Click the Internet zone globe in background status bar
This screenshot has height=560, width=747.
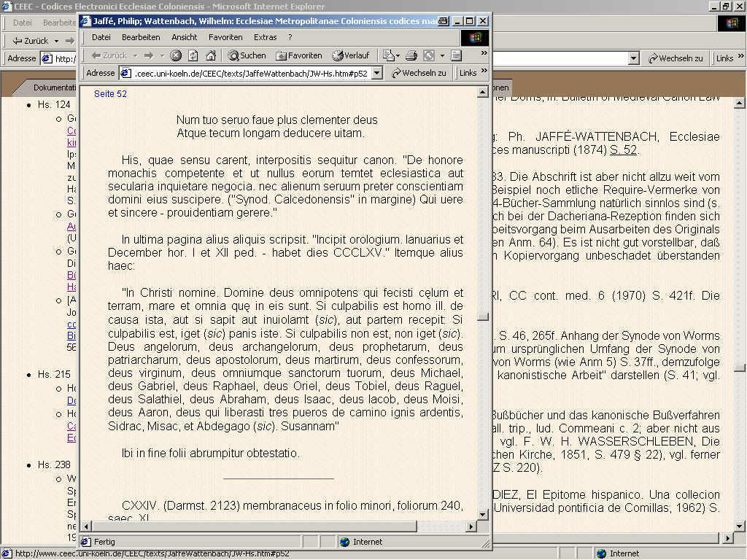(x=602, y=554)
